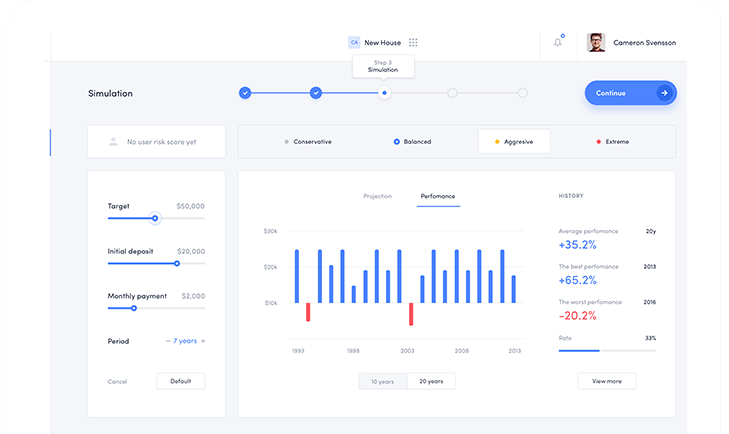Select the Conservative risk option
The width and height of the screenshot is (729, 434).
point(308,142)
